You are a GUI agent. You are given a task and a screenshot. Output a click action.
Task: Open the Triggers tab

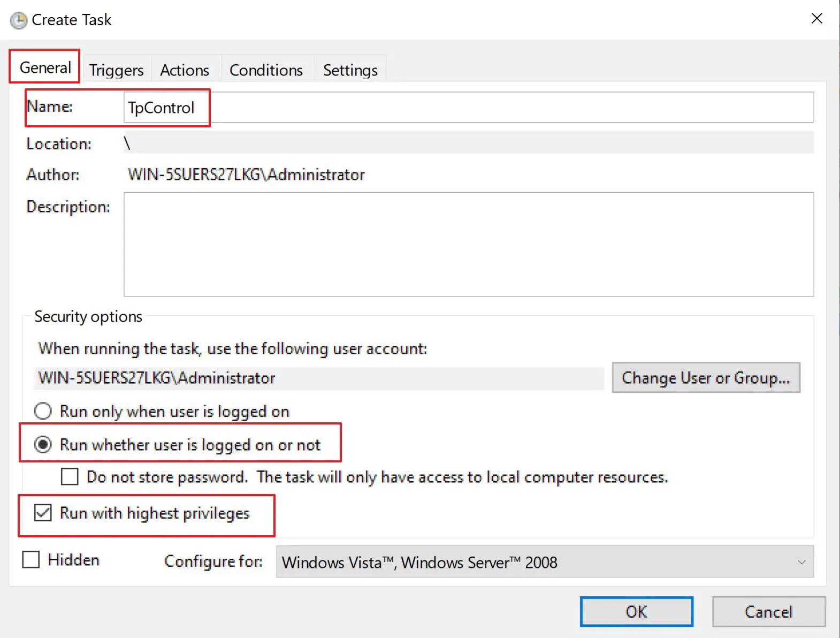116,70
